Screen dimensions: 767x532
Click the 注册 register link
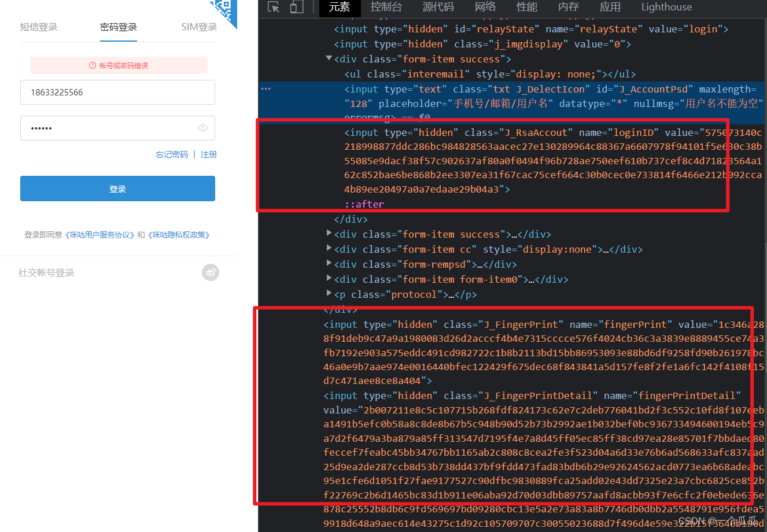tap(209, 154)
